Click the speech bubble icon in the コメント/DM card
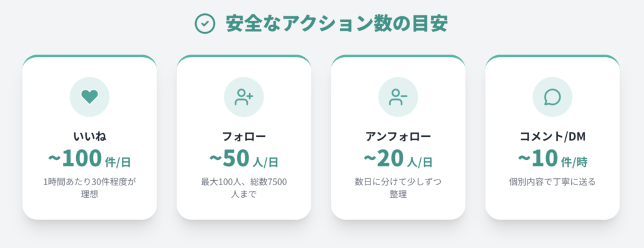This screenshot has width=644, height=248. point(552,97)
